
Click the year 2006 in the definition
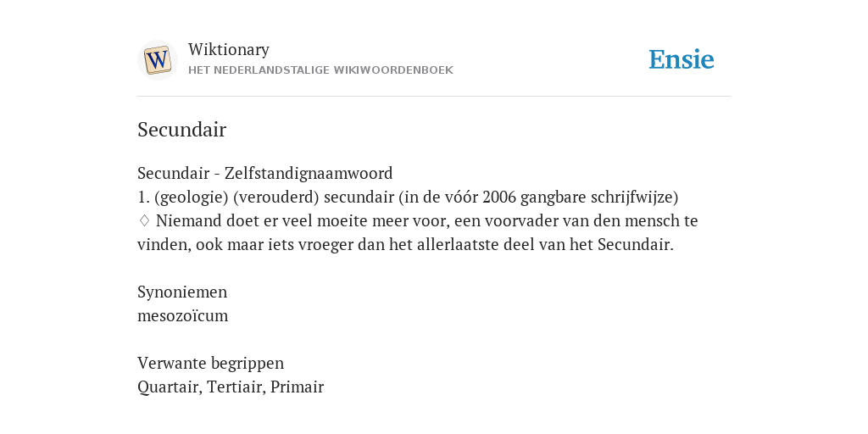499,197
